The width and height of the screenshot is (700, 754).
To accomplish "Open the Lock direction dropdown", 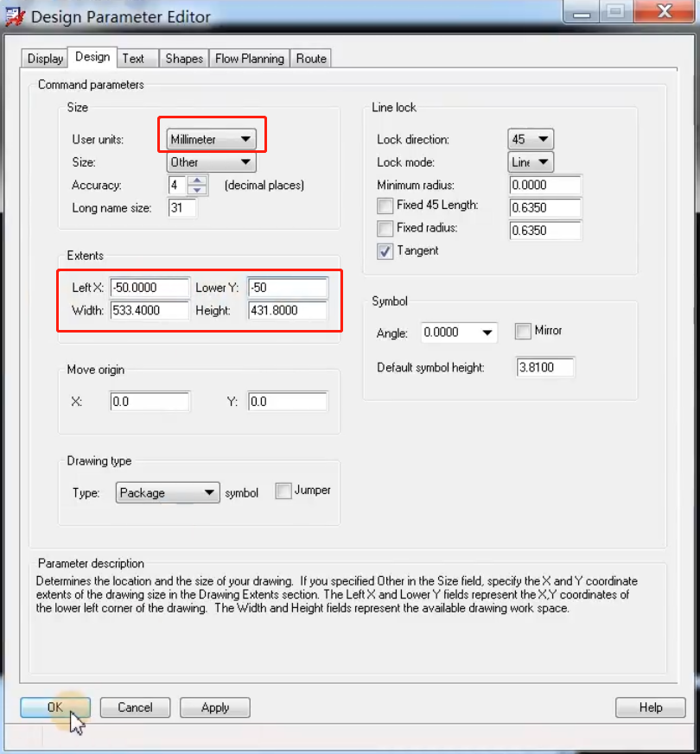I will tap(531, 139).
